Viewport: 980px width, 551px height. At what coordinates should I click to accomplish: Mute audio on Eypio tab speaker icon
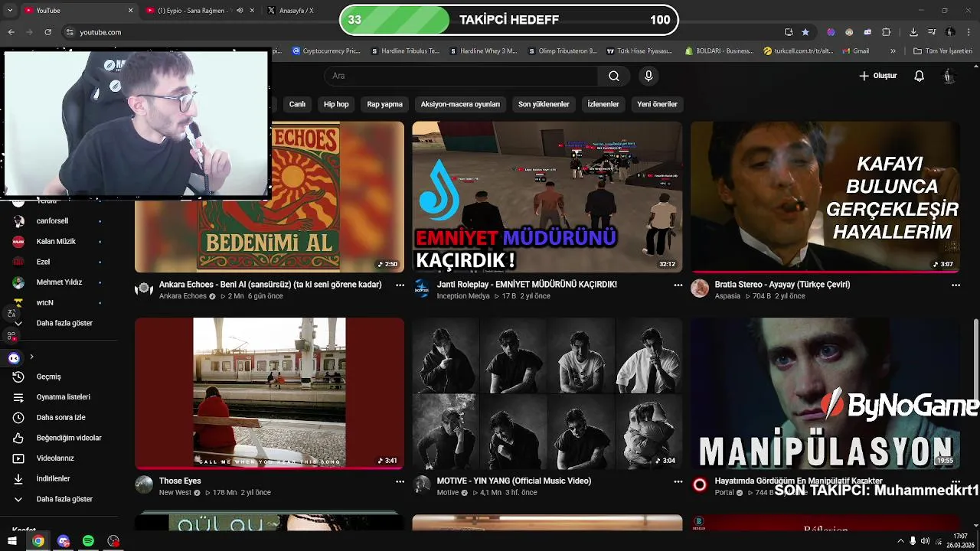[240, 11]
